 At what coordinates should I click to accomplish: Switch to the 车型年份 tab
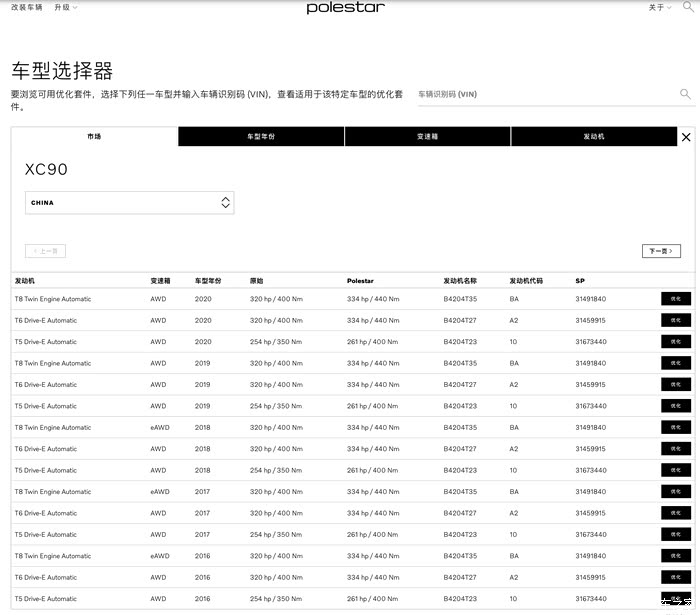pos(261,136)
